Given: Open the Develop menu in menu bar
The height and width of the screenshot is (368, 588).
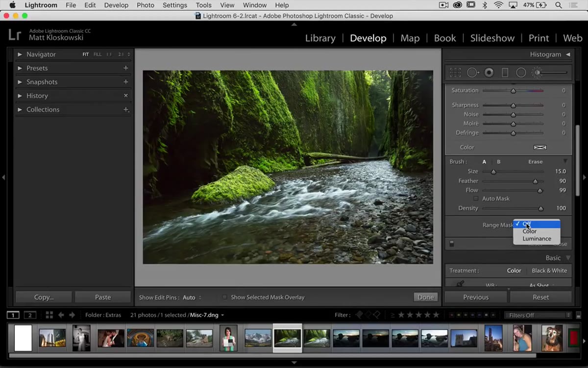Looking at the screenshot, I should click(x=116, y=5).
